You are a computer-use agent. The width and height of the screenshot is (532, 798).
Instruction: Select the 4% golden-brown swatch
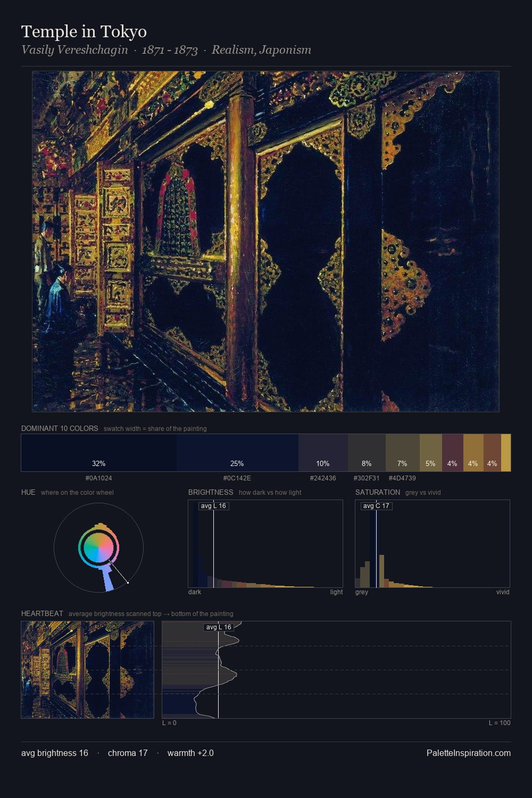[473, 453]
